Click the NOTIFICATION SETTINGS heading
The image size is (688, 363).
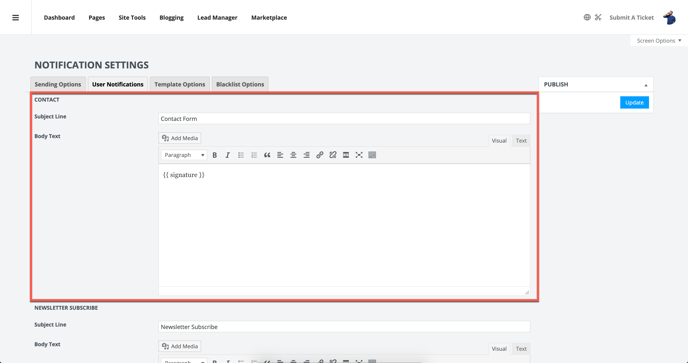(92, 65)
